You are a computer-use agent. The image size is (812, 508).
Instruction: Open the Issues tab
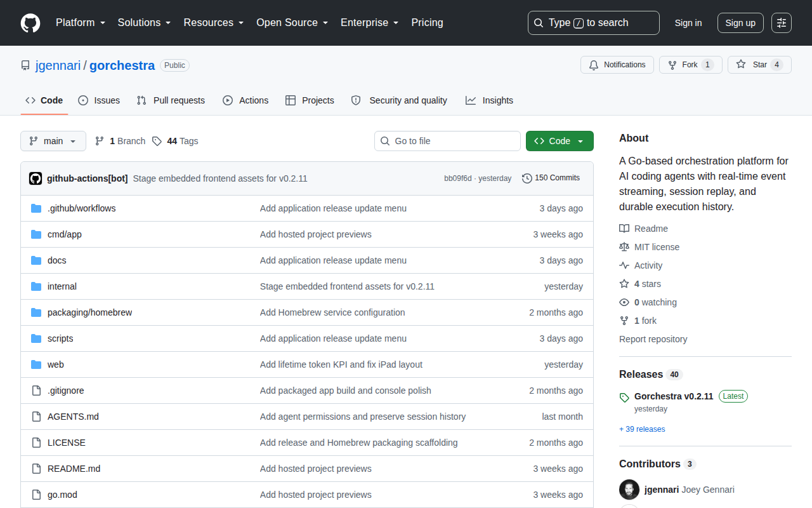(x=99, y=100)
